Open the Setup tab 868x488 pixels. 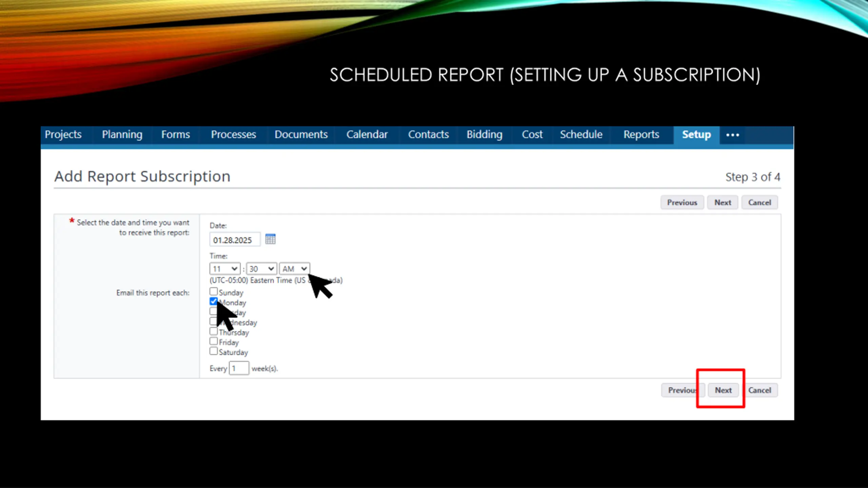696,135
